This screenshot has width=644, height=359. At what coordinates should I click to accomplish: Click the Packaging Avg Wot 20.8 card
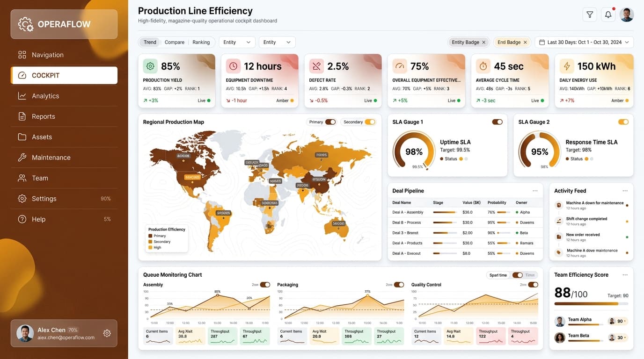pyautogui.click(x=324, y=336)
